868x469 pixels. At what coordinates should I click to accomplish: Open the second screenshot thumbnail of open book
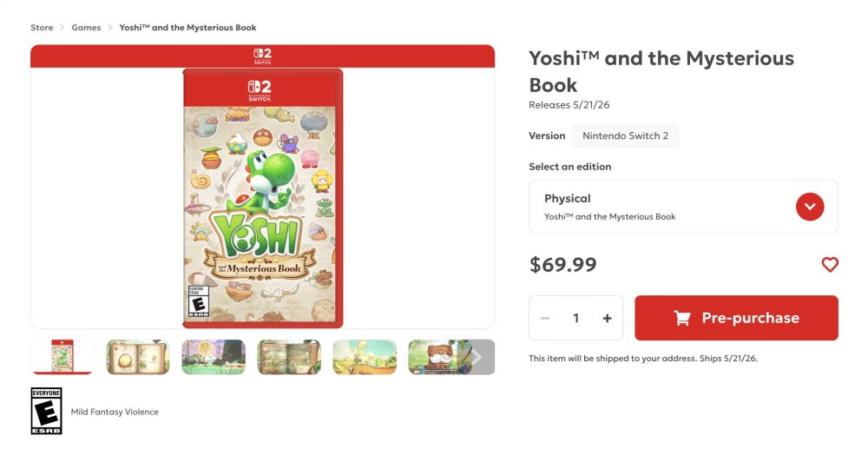click(x=137, y=357)
